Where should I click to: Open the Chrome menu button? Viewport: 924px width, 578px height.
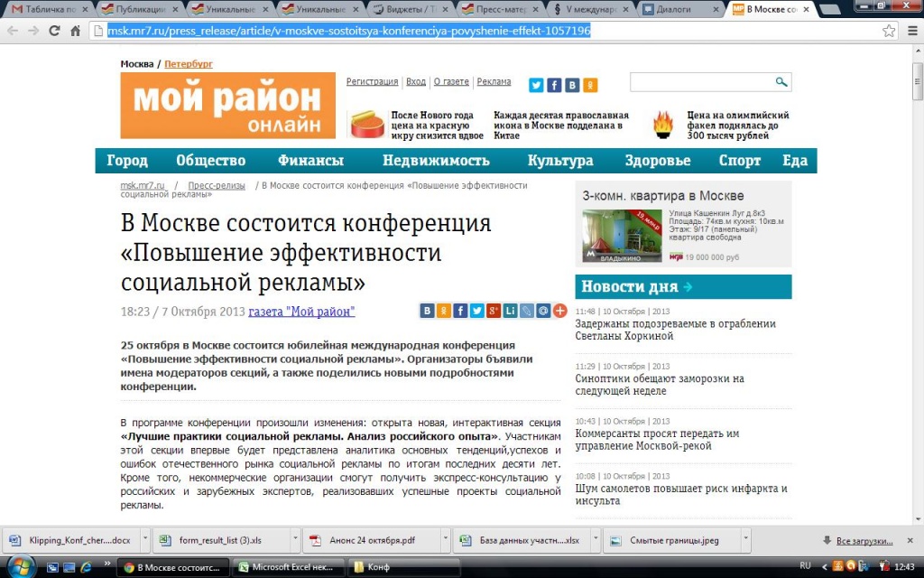pos(912,31)
